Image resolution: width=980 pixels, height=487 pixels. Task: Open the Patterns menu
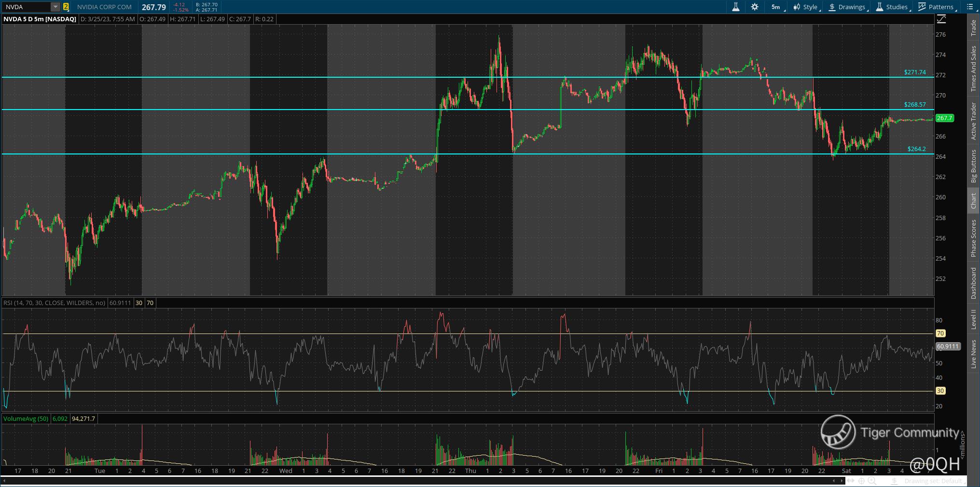(937, 7)
